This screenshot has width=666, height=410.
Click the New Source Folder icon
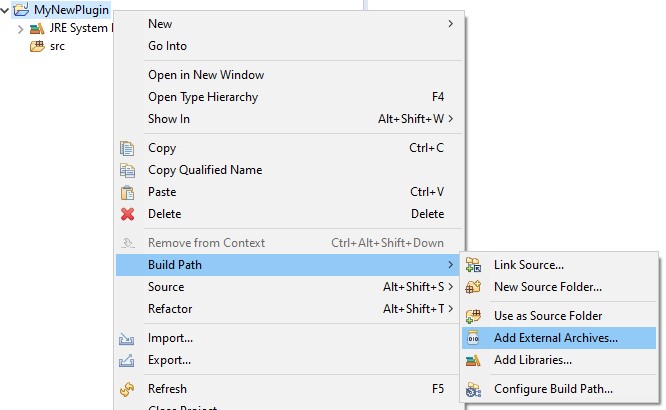pos(474,287)
